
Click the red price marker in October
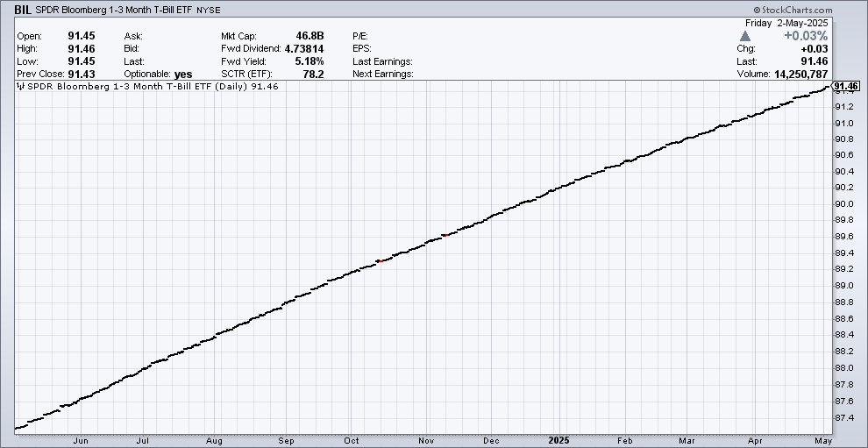pyautogui.click(x=381, y=261)
